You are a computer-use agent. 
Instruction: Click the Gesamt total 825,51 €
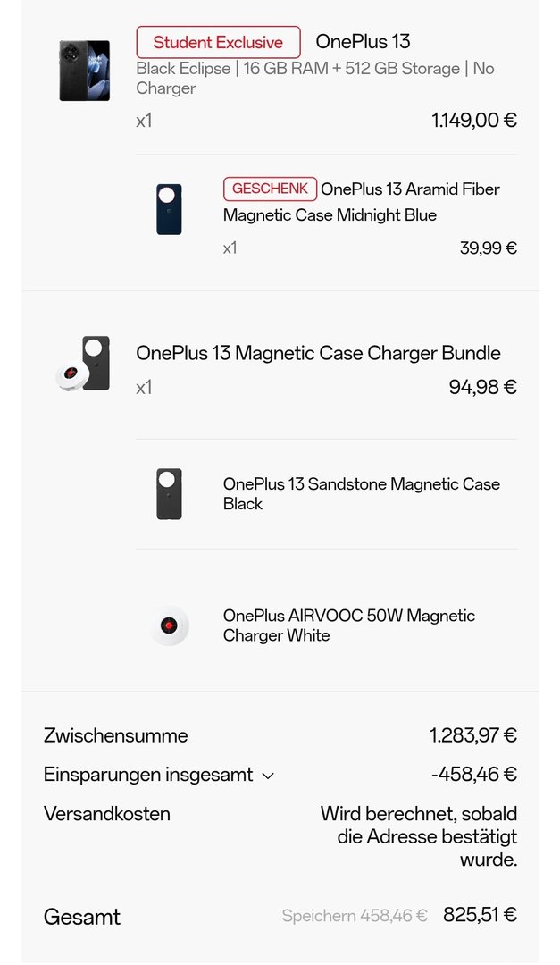click(x=480, y=915)
